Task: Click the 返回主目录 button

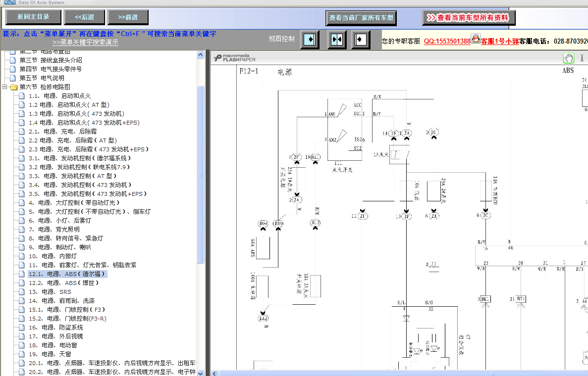Action: point(33,17)
